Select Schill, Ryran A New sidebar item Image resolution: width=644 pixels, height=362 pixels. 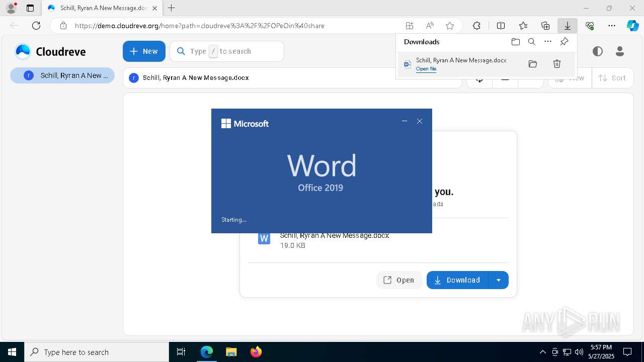click(x=62, y=75)
